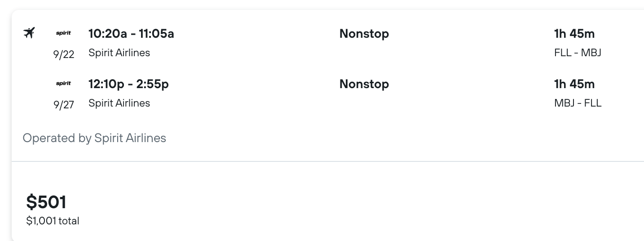Click the 9/27 return date
The width and height of the screenshot is (644, 241).
pyautogui.click(x=64, y=105)
